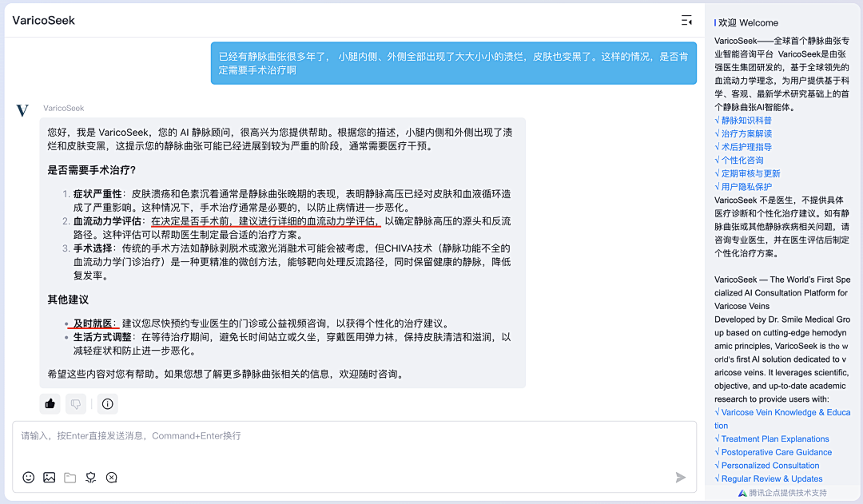
Task: Click the thumbs-down dislike button
Action: point(76,404)
